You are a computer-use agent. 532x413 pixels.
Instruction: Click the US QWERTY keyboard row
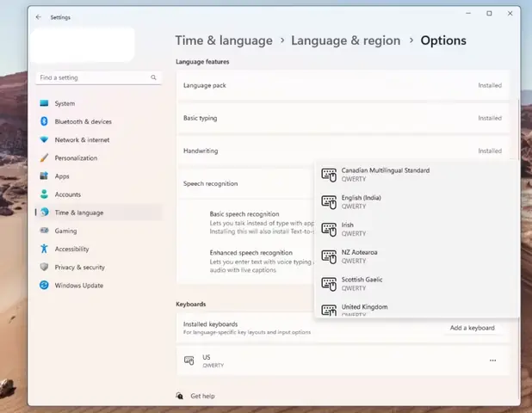[x=343, y=361]
